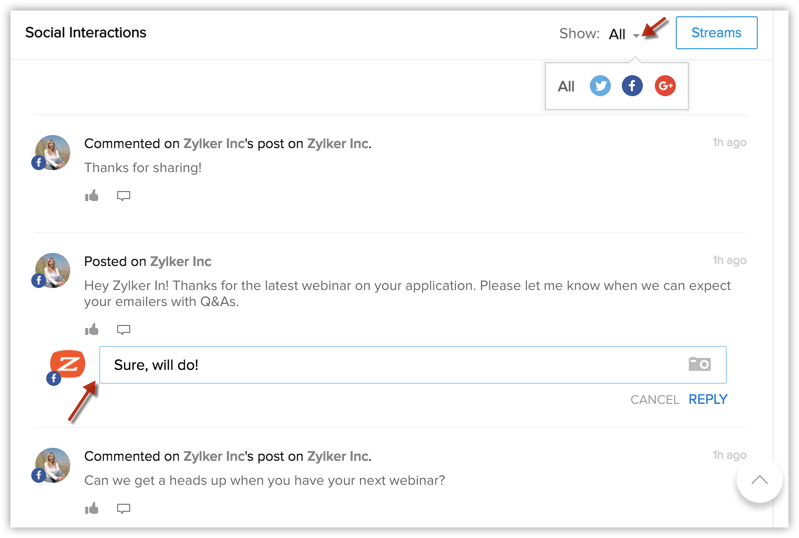Select "All" in the filter popup

566,86
